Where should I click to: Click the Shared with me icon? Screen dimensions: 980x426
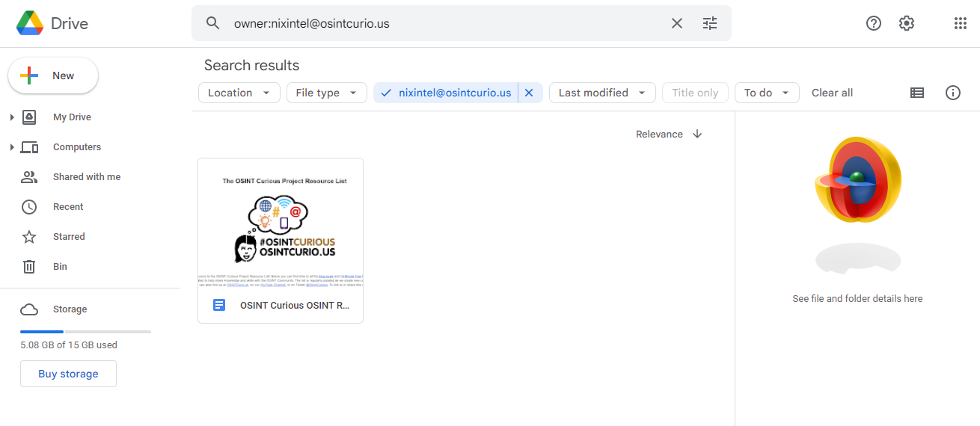coord(29,177)
